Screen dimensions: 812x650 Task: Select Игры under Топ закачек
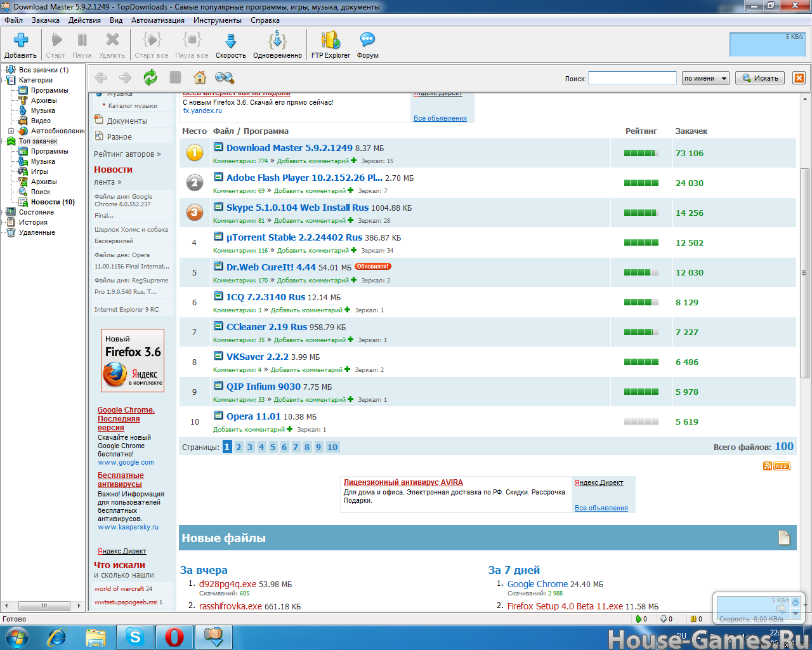(x=39, y=171)
